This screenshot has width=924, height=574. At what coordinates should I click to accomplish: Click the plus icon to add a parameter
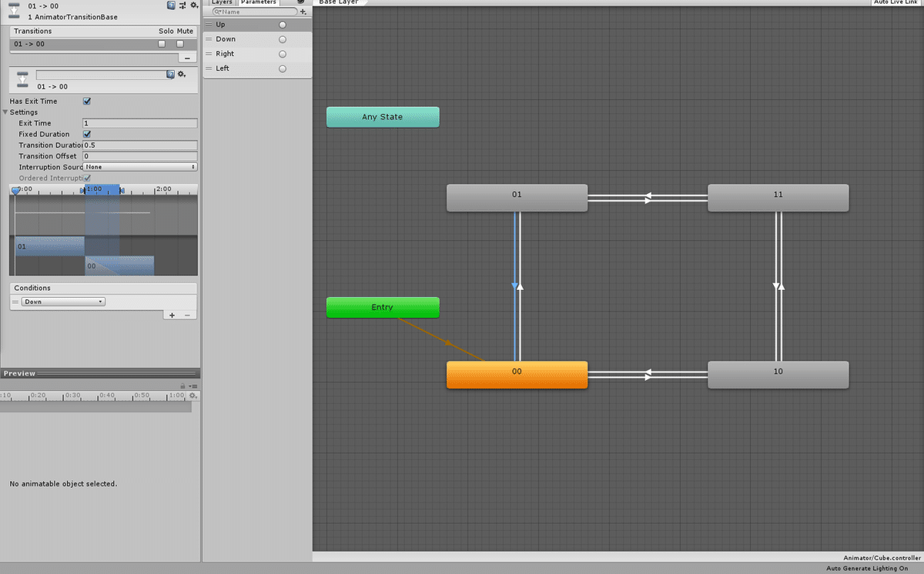(303, 12)
